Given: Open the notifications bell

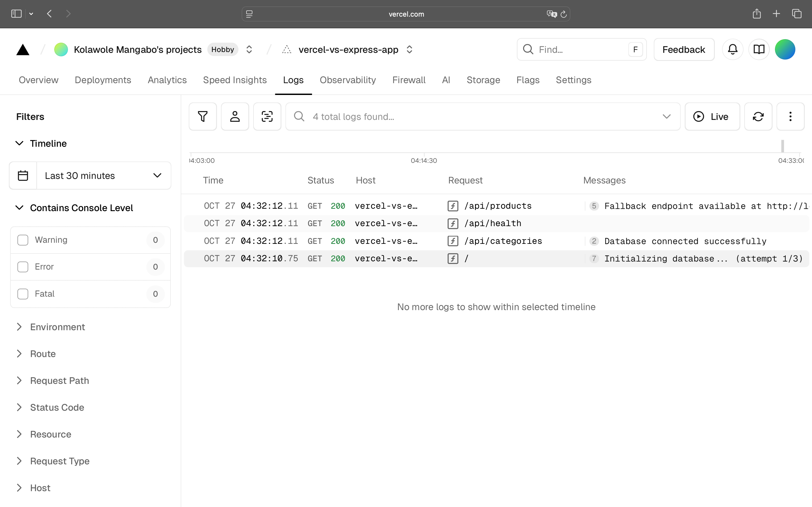Looking at the screenshot, I should [x=733, y=49].
